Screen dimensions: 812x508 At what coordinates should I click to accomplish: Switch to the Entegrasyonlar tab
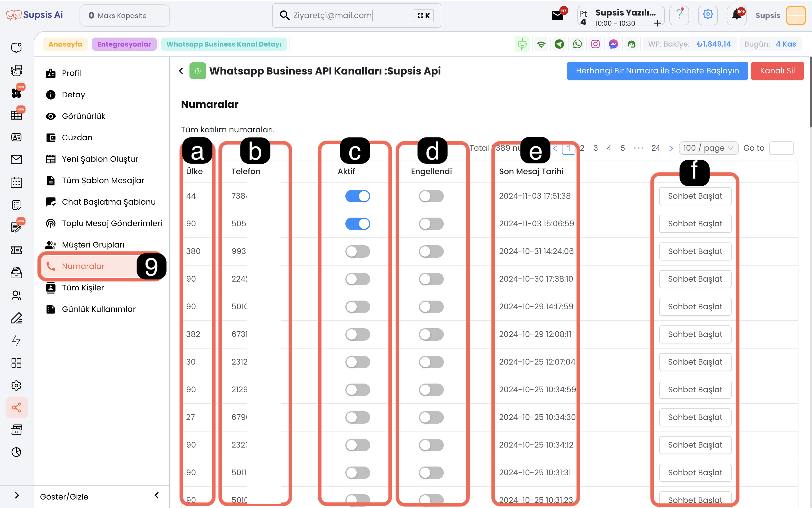coord(124,44)
